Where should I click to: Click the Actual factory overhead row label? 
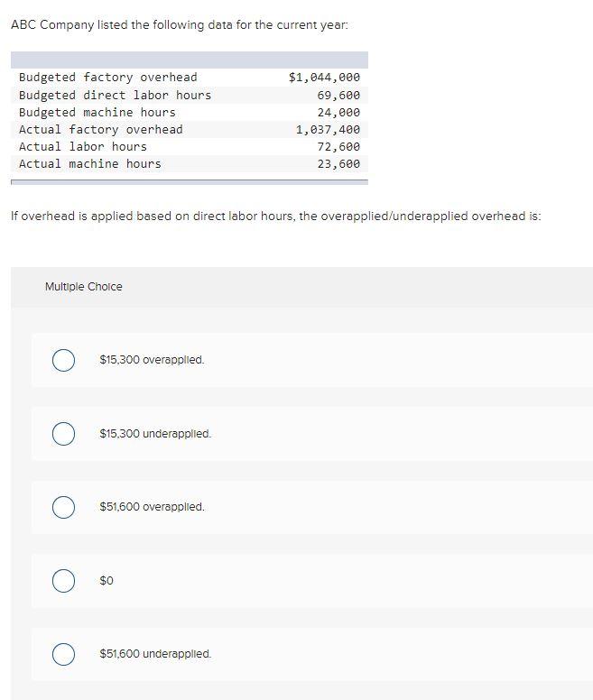pos(100,129)
